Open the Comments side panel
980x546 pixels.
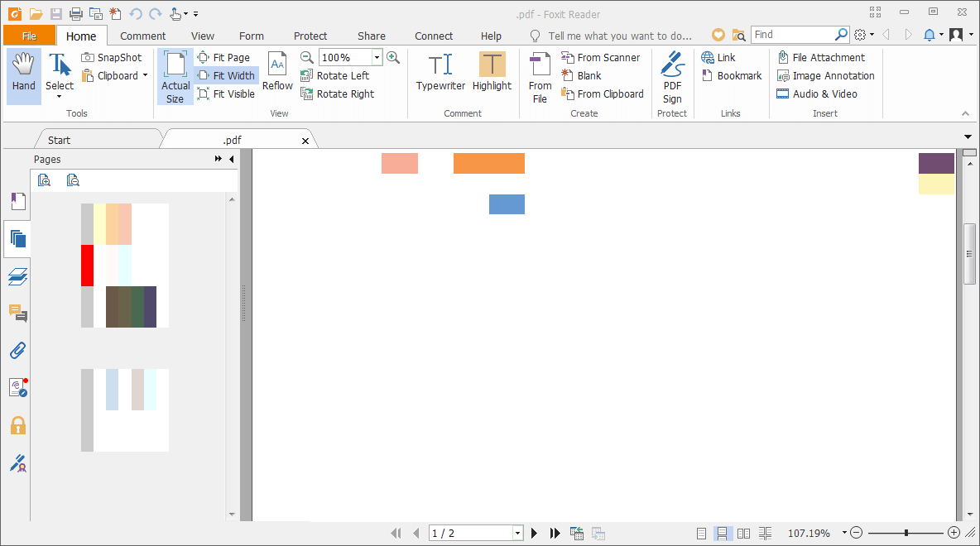[17, 313]
